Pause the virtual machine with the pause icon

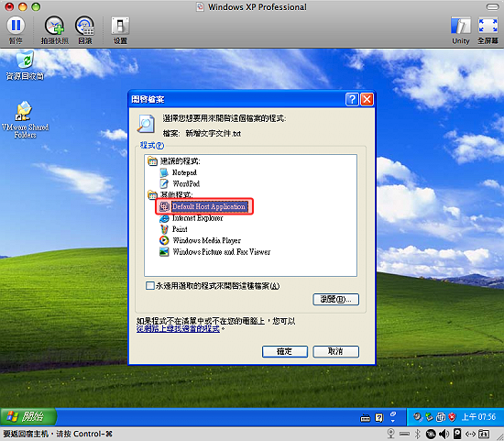16,26
